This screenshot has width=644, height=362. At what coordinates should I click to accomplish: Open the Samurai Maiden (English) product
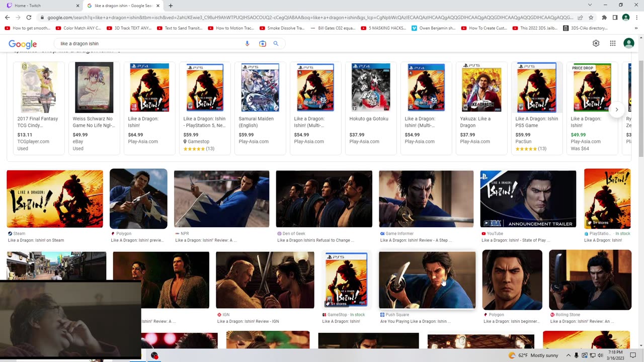coord(260,108)
